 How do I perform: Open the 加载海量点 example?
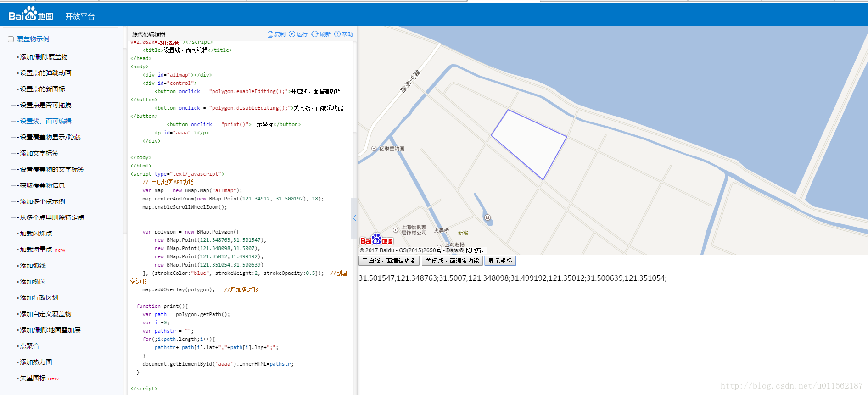[36, 250]
